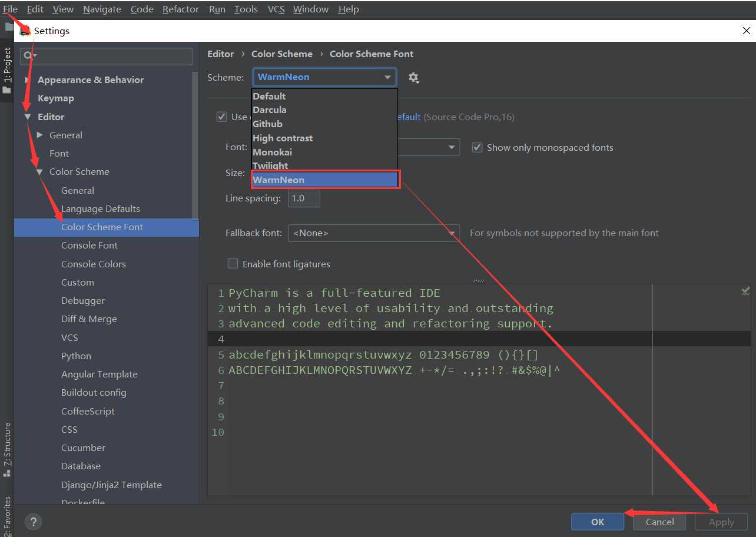Select Default scheme from list
756x537 pixels.
(x=324, y=96)
